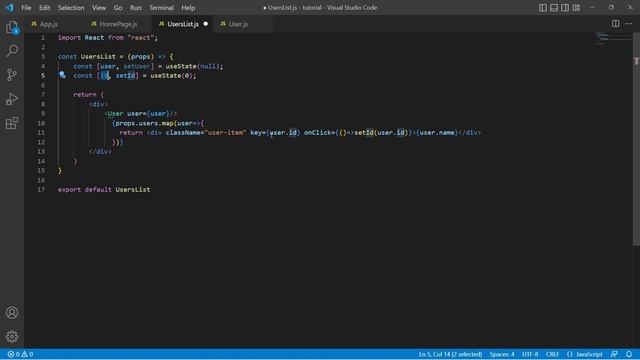Click Ln 5, Col 14 cursor position
The image size is (640, 360).
point(450,354)
